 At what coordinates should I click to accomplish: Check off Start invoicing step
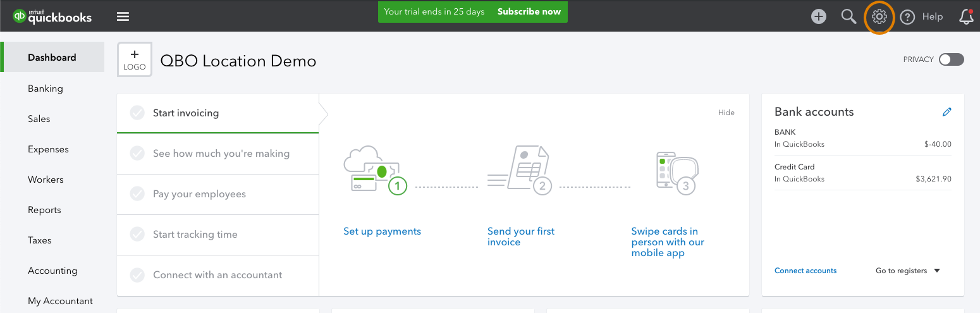tap(137, 113)
